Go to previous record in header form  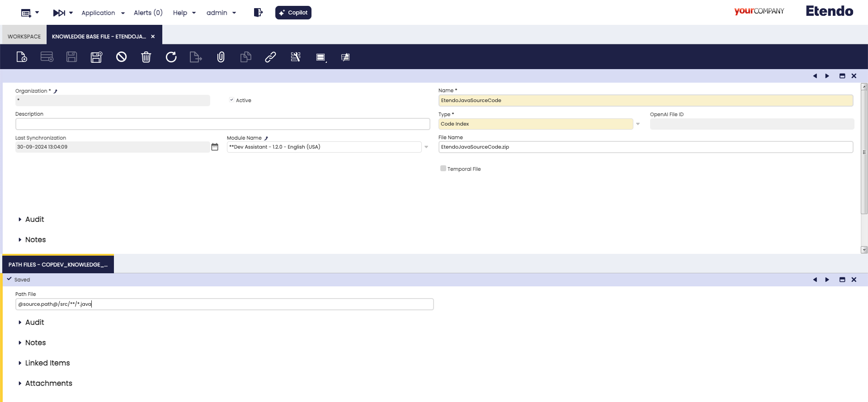click(x=815, y=76)
